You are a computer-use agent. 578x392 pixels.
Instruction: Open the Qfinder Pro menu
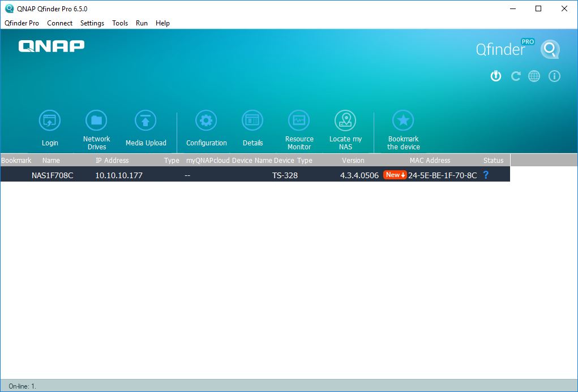[22, 23]
